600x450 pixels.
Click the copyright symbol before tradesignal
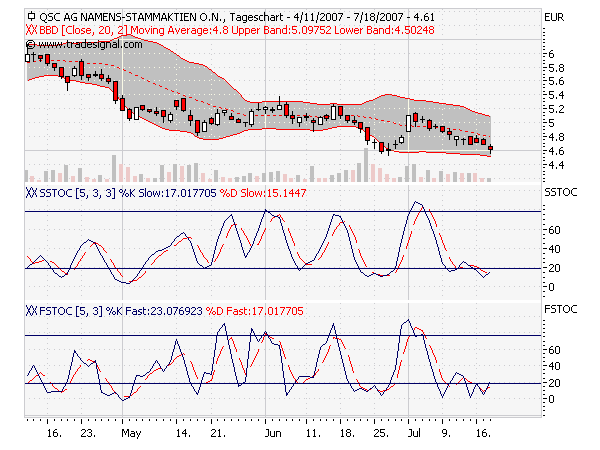point(31,44)
